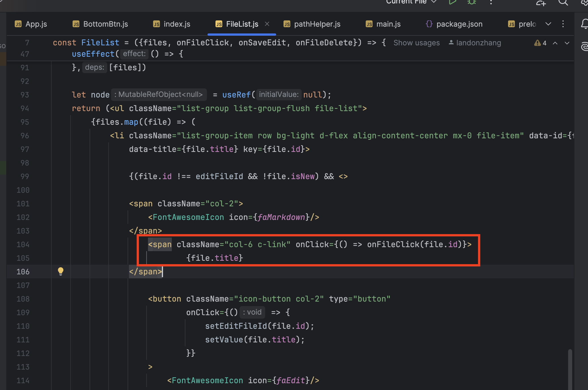The width and height of the screenshot is (588, 390).
Task: Expand the hidden tabs dropdown
Action: coord(548,24)
